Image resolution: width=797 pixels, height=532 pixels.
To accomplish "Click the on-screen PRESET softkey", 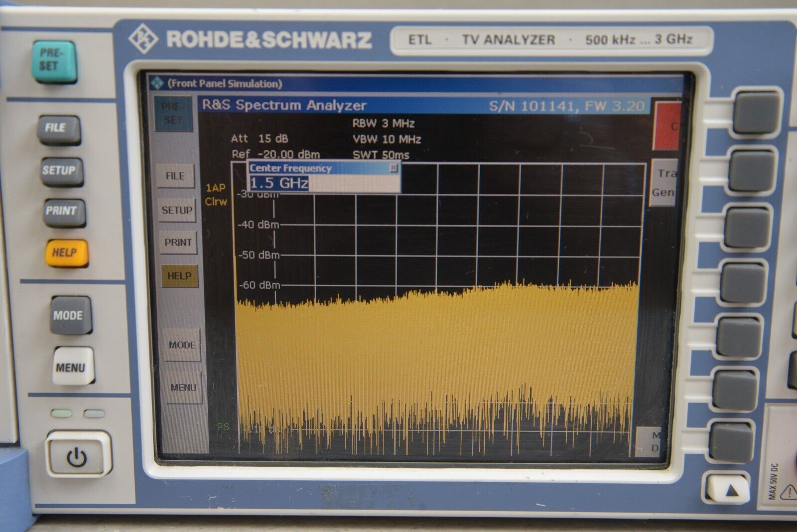I will tap(173, 114).
